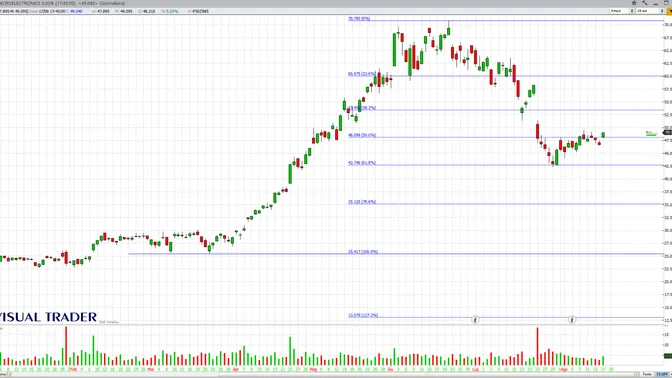The width and height of the screenshot is (672, 378).
Task: Select the 0% Fibonacci level label at top
Action: [x=359, y=18]
